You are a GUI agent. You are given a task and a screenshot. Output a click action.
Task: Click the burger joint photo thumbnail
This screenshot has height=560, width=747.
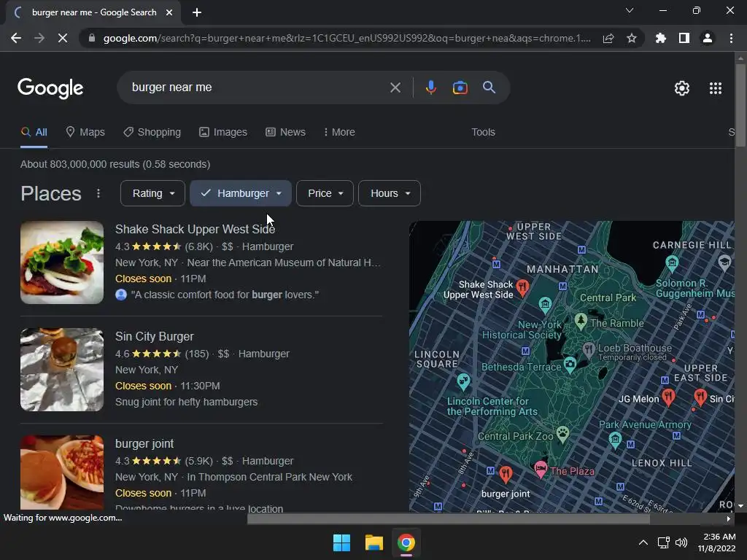(x=62, y=472)
